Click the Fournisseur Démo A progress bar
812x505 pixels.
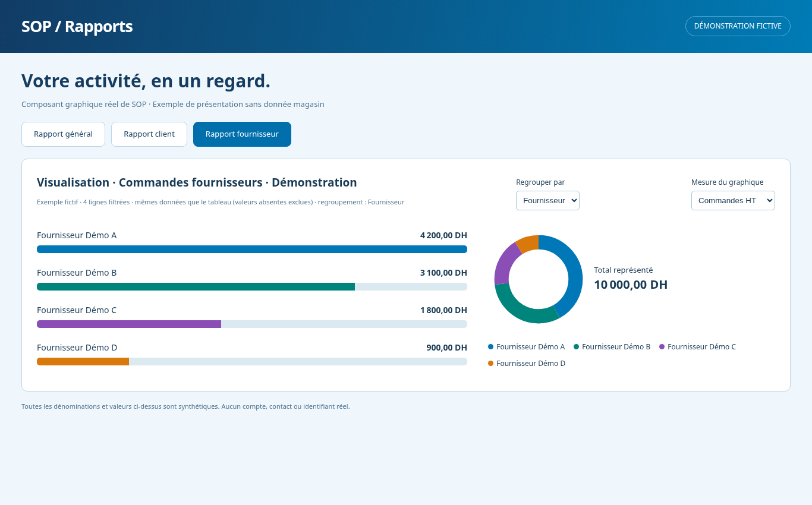coord(252,250)
